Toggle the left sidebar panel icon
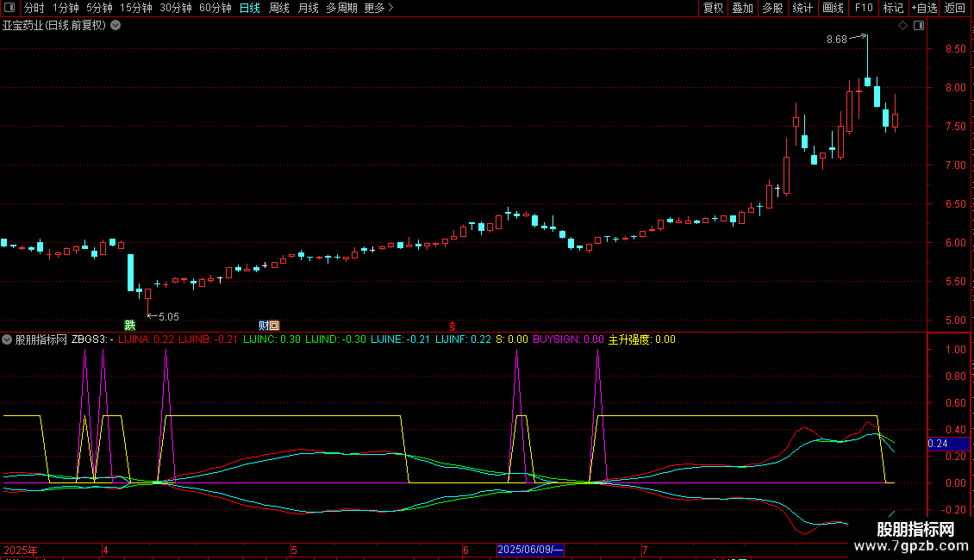This screenshot has height=560, width=974. pos(9,8)
